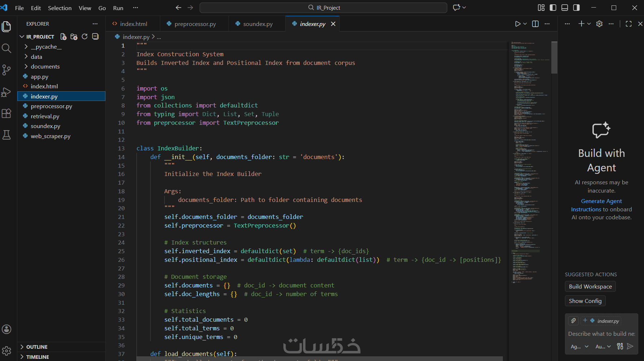The image size is (644, 361).
Task: Click the Build Workspace suggested action
Action: pos(590,286)
